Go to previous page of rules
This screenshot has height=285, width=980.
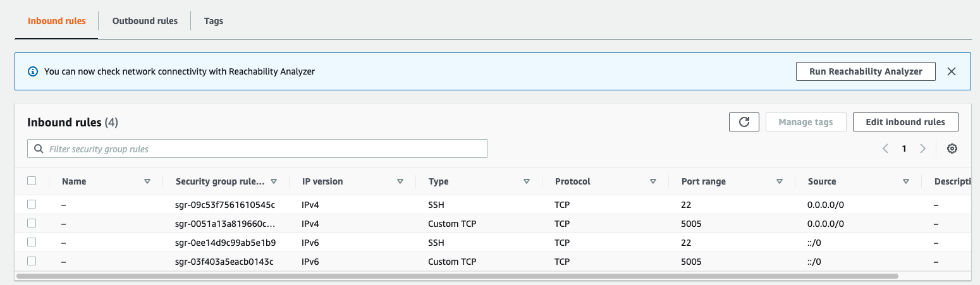click(885, 149)
